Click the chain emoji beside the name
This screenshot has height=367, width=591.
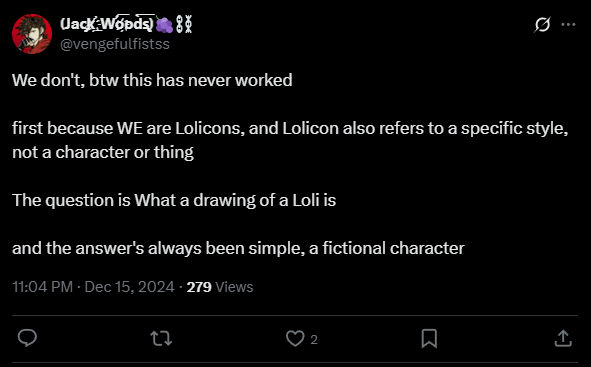[x=184, y=24]
